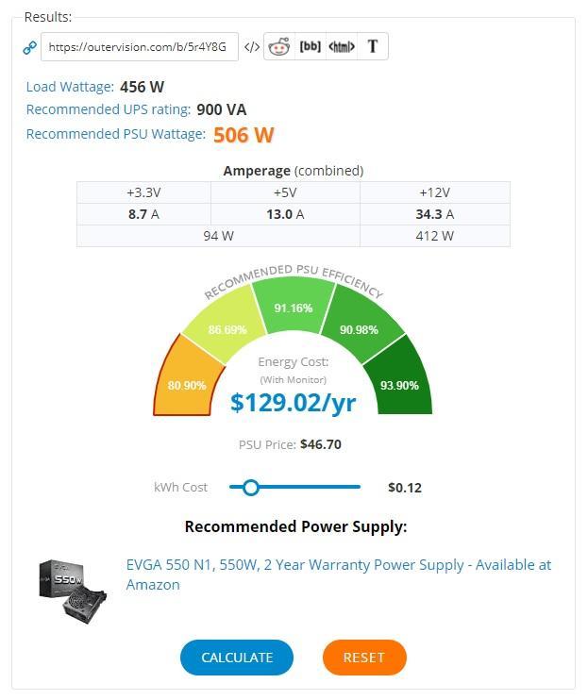Open the EVGA 550 N1 Amazon link
The height and width of the screenshot is (700, 588).
pyautogui.click(x=339, y=575)
